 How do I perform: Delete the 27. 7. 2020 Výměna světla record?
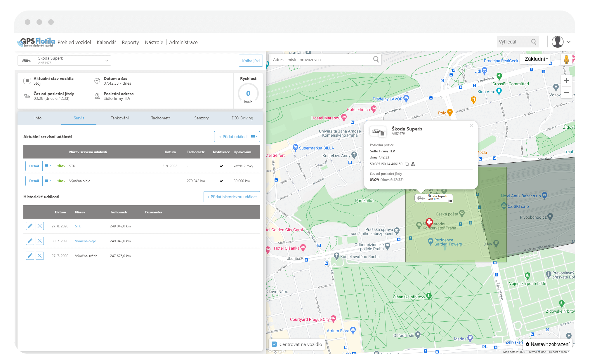point(40,256)
